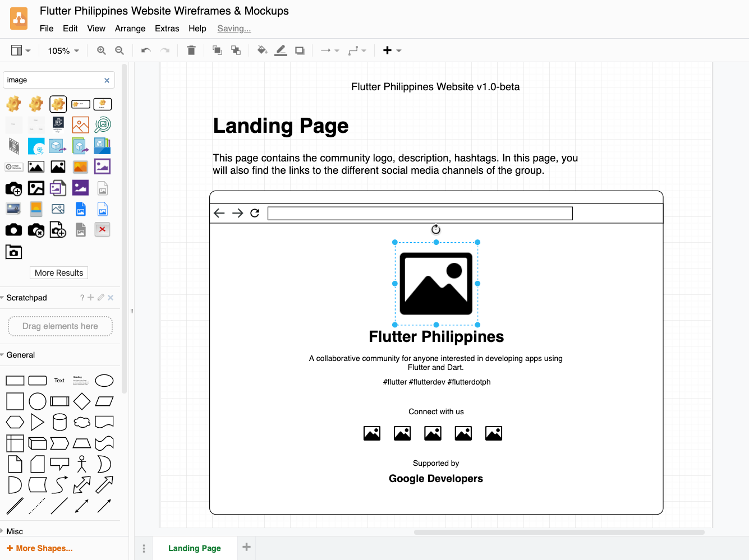Select the Zoom Out magnifier icon
Screen dimensions: 749x560
120,50
